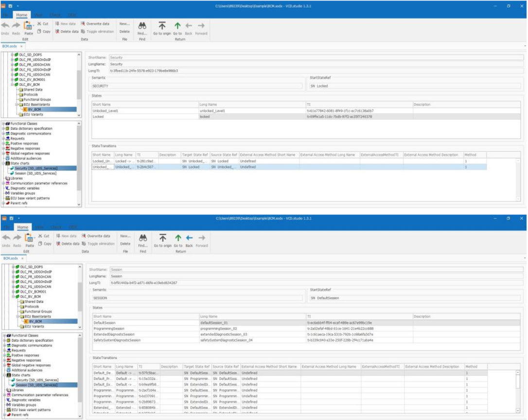Open the Home ribbon tab in Session window

click(x=22, y=227)
